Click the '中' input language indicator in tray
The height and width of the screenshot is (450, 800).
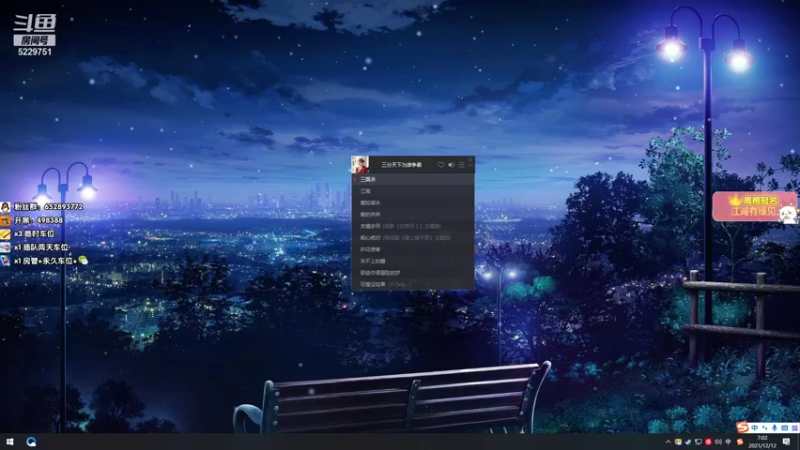pos(728,442)
